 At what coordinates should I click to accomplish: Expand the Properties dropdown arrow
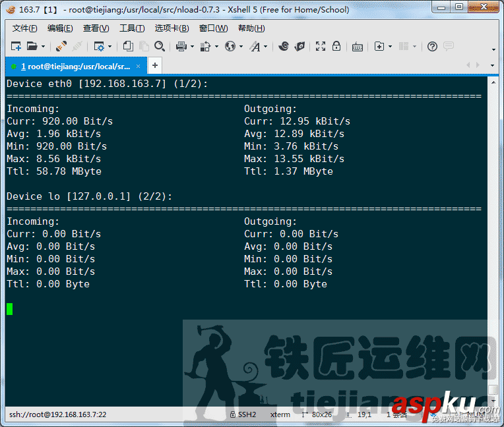(x=110, y=47)
